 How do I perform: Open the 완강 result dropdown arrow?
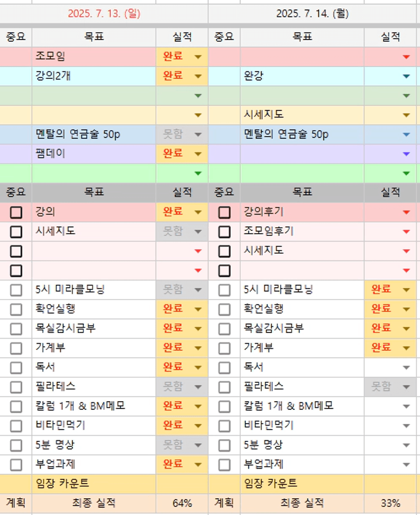point(406,76)
